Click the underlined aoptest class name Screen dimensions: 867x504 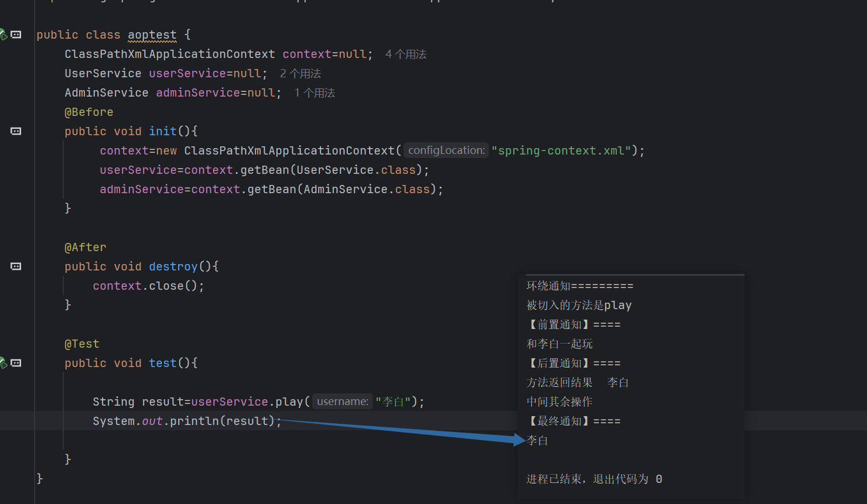[x=152, y=35]
